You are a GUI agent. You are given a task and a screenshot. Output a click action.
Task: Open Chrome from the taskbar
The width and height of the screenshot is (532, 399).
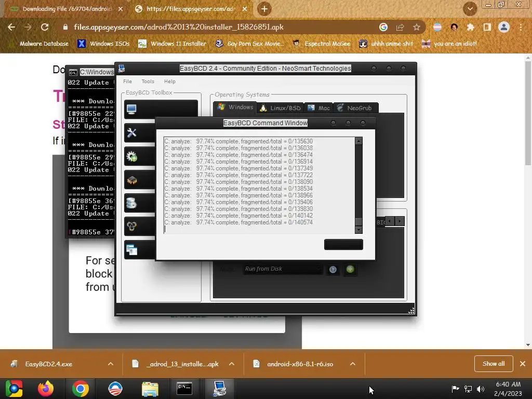(x=81, y=389)
